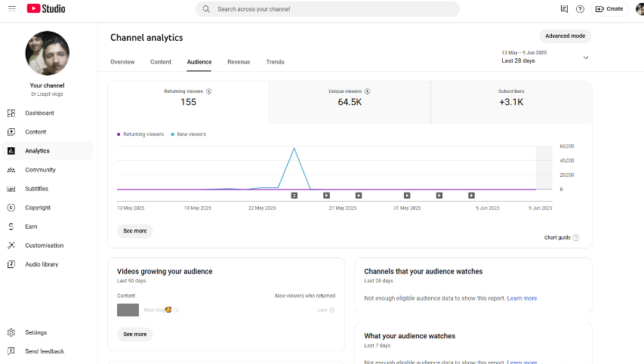Open Content in sidebar
The width and height of the screenshot is (644, 364).
(48, 132)
